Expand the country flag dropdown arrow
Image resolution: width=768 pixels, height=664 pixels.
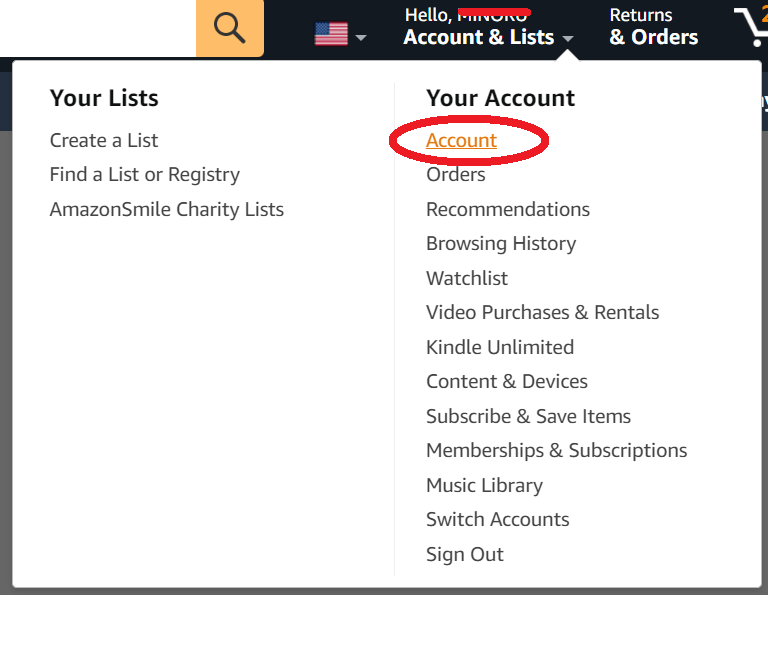pos(361,38)
